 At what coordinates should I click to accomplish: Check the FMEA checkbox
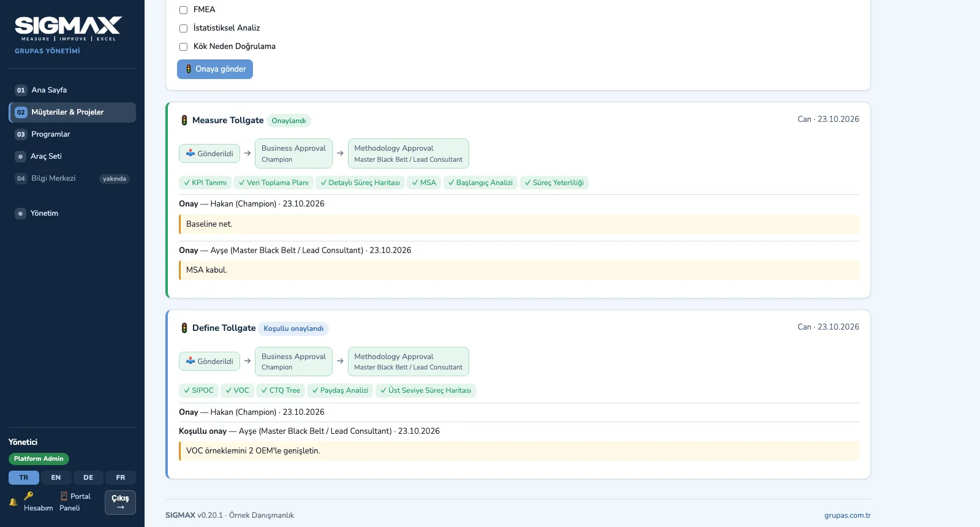183,10
